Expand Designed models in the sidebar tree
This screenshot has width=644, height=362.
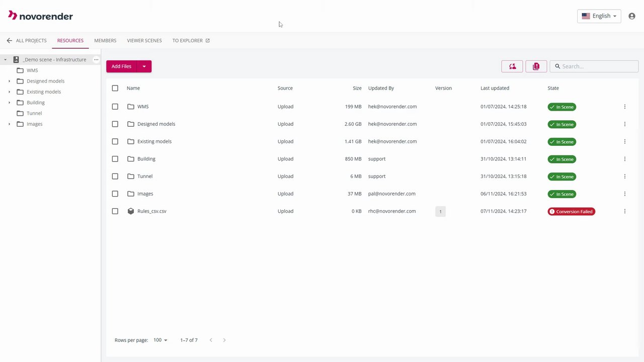(x=9, y=81)
